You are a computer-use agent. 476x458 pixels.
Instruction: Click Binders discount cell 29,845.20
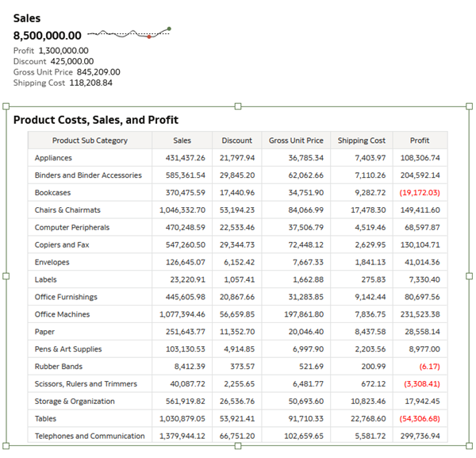(x=237, y=175)
